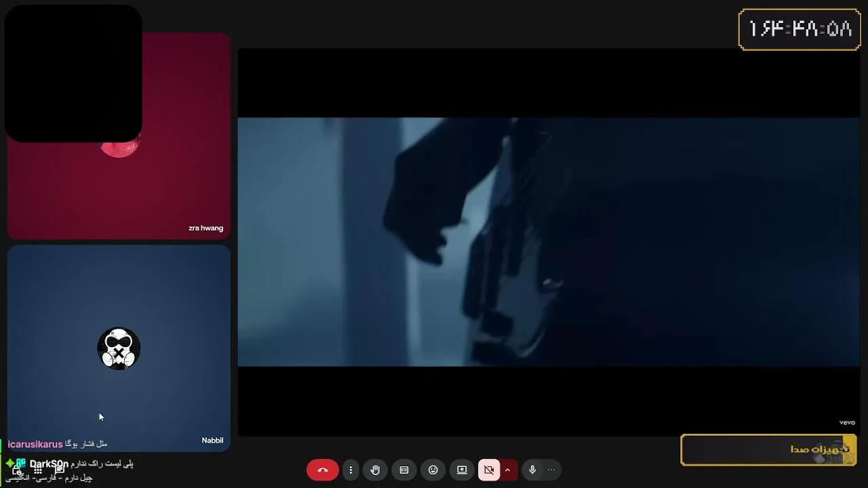Click the shared presentation video area
Viewport: 868px width, 488px height.
pyautogui.click(x=549, y=242)
